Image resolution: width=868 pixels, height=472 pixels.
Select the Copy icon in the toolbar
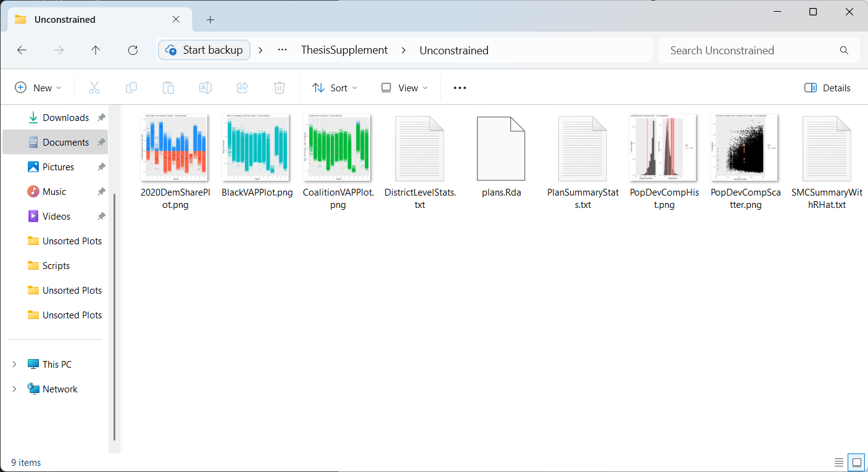(x=131, y=88)
